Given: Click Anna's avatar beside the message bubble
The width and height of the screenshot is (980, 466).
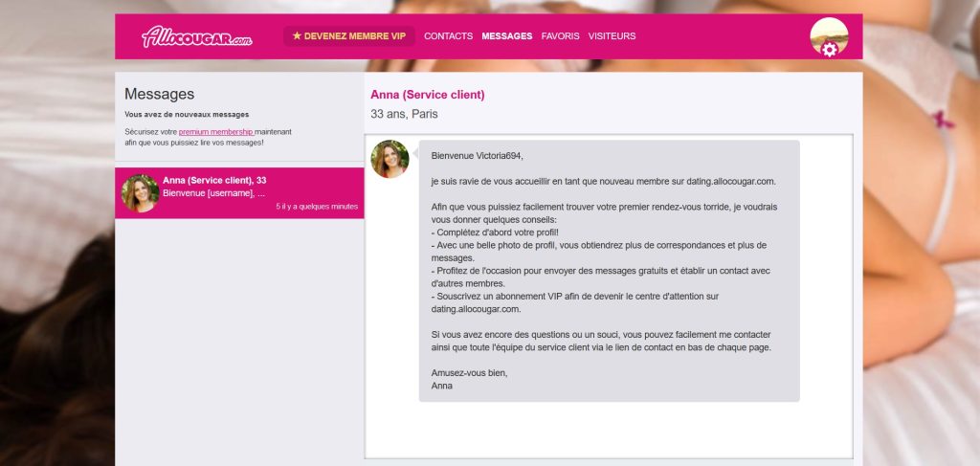Looking at the screenshot, I should (390, 159).
